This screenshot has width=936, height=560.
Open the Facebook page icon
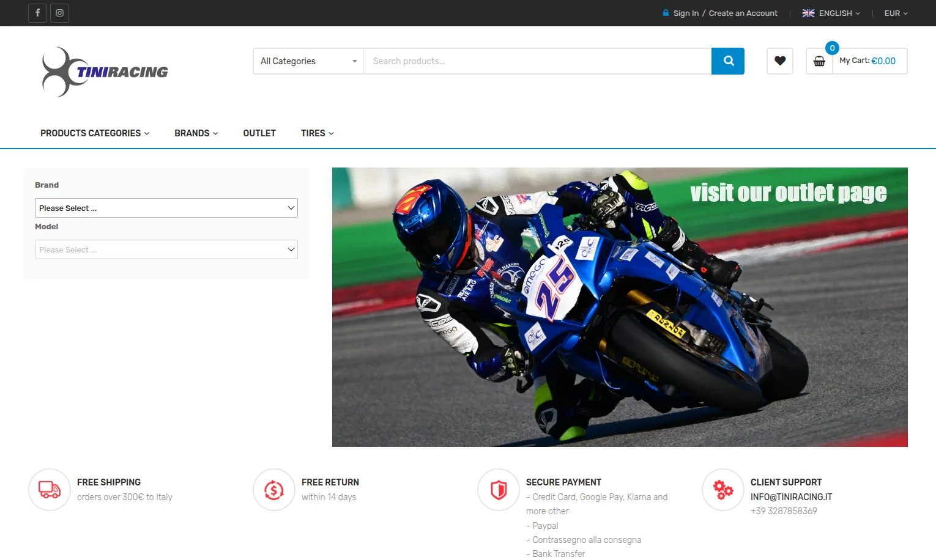37,13
